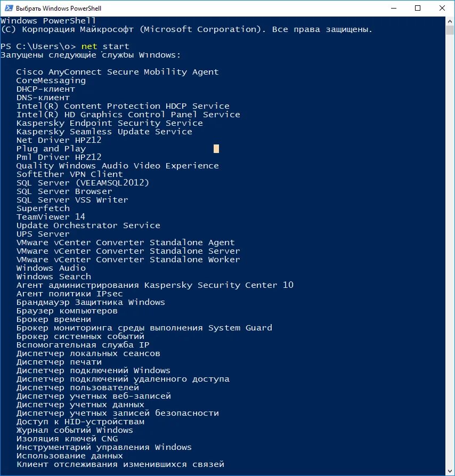Click 'Intel(R) HD Graphics Control Panel Service'

coord(128,115)
